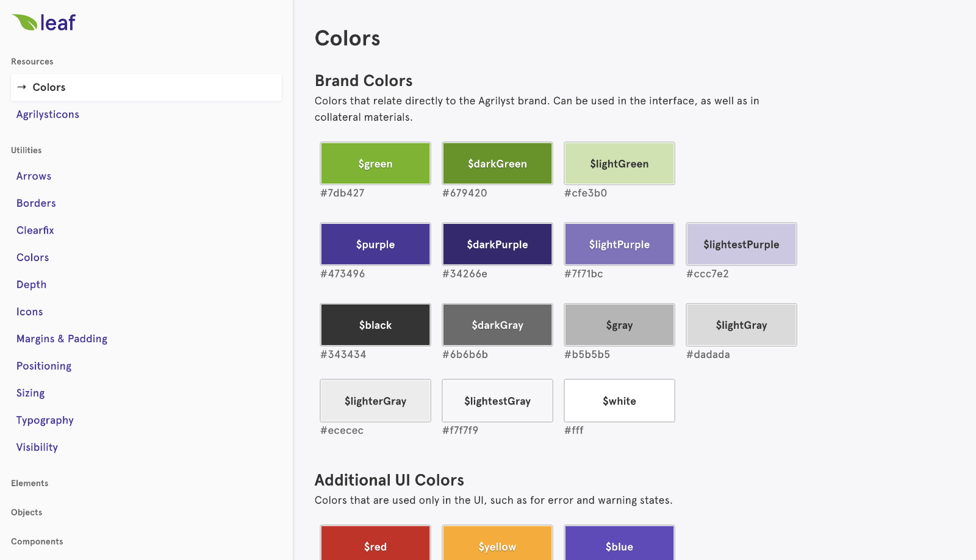The image size is (976, 560).
Task: Select the $lightGray swatch
Action: [741, 325]
